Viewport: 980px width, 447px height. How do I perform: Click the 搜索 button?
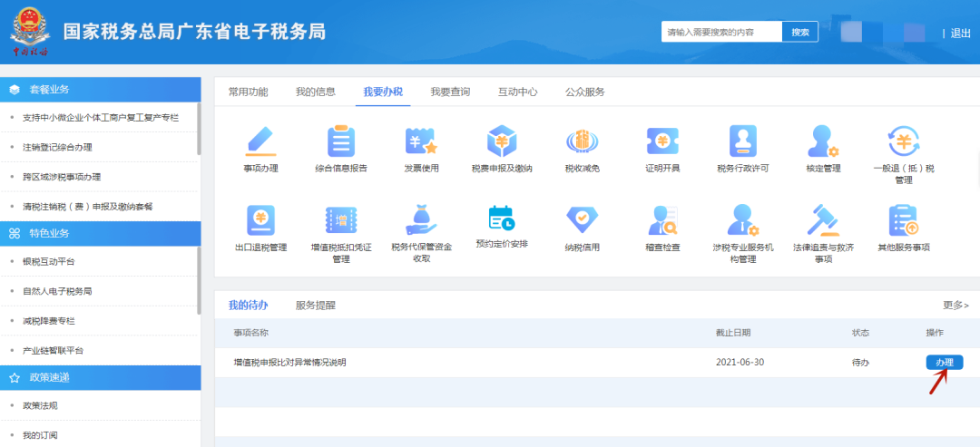tap(800, 32)
